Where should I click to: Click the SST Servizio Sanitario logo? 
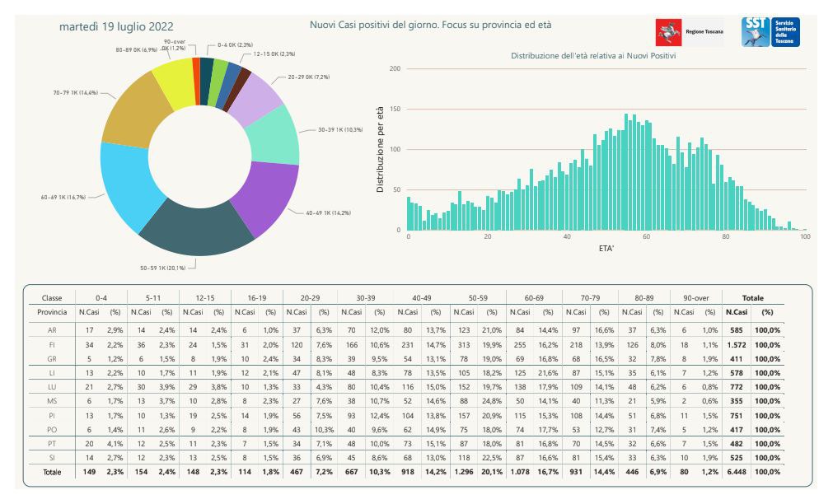click(770, 32)
